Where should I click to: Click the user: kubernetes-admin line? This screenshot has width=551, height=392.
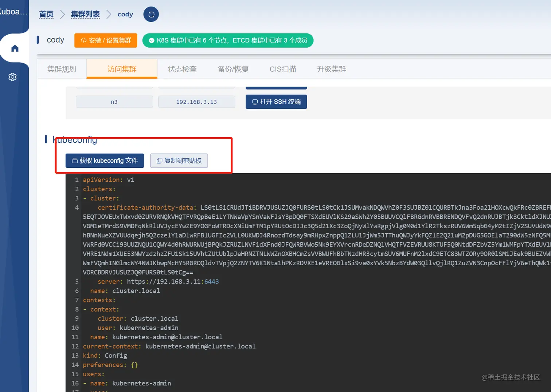pos(138,328)
